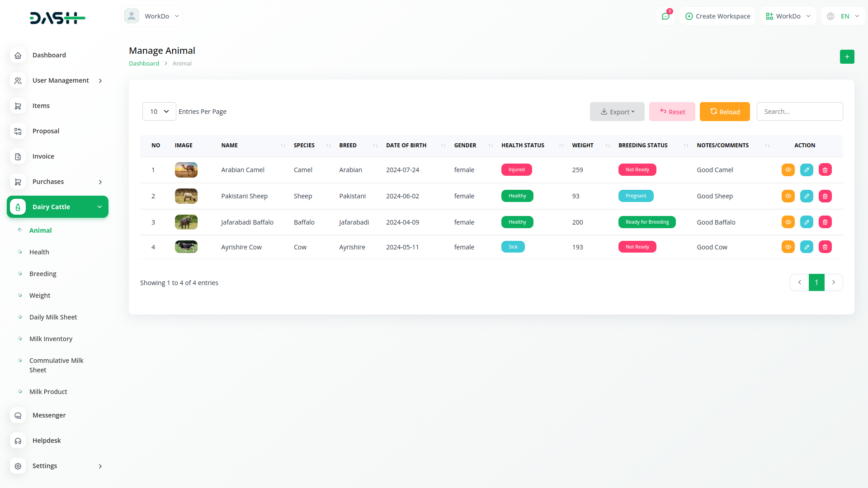View Ayrishire Cow via eye icon

pyautogui.click(x=788, y=247)
